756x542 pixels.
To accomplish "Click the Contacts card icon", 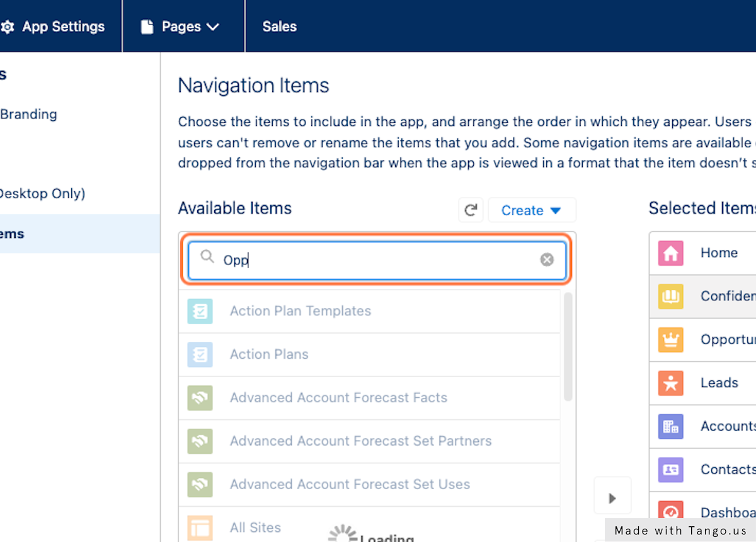I will [670, 470].
